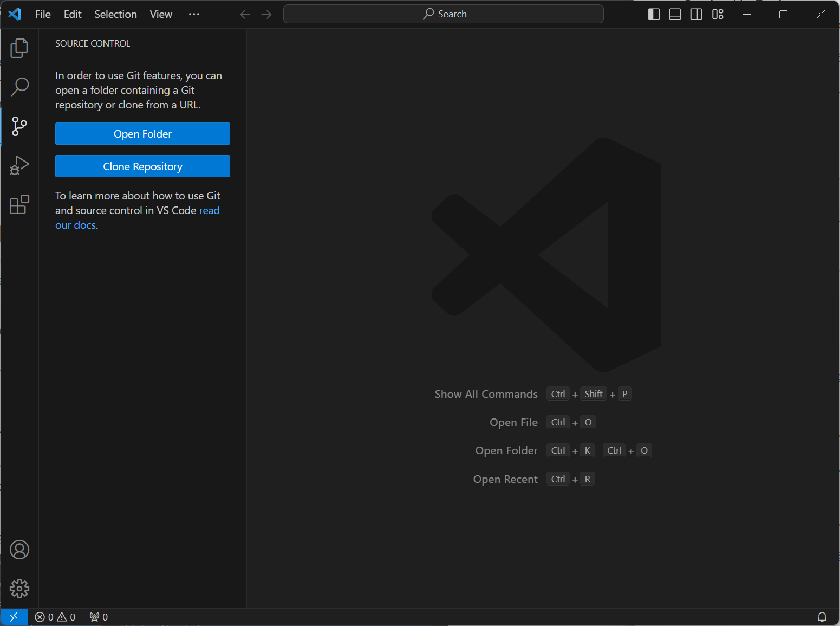
Task: Open the Customize Layout options
Action: pyautogui.click(x=718, y=14)
